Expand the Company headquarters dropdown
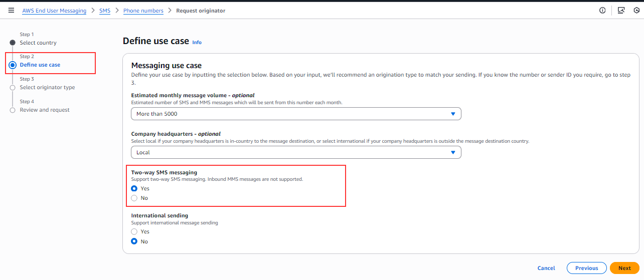Viewport: 644px width, 280px height. coord(295,152)
